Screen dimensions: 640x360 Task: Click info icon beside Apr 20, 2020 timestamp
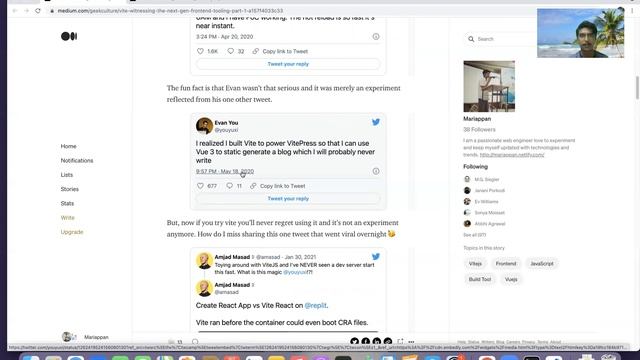(x=376, y=37)
